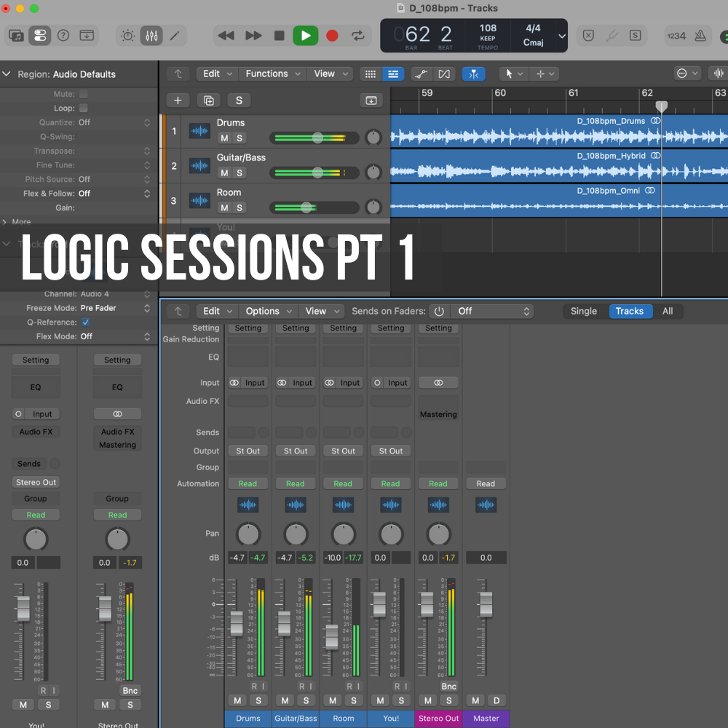The width and height of the screenshot is (728, 728).
Task: Toggle the Tuner icon
Action: point(612,36)
